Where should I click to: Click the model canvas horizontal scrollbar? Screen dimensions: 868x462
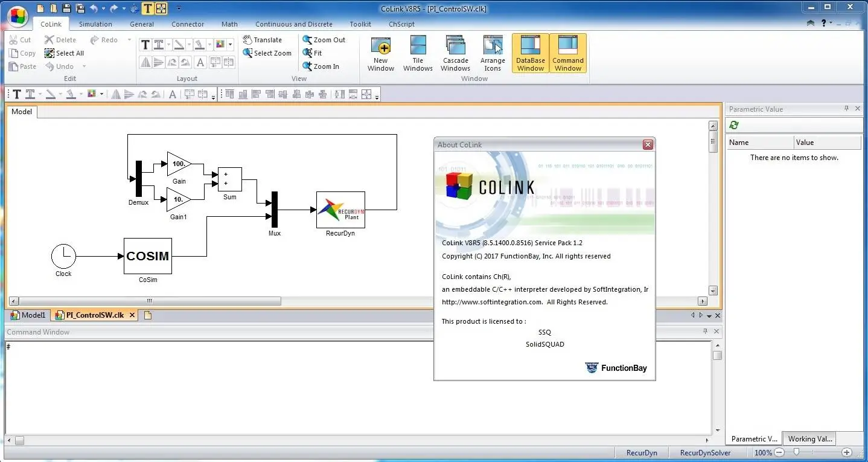(x=359, y=301)
